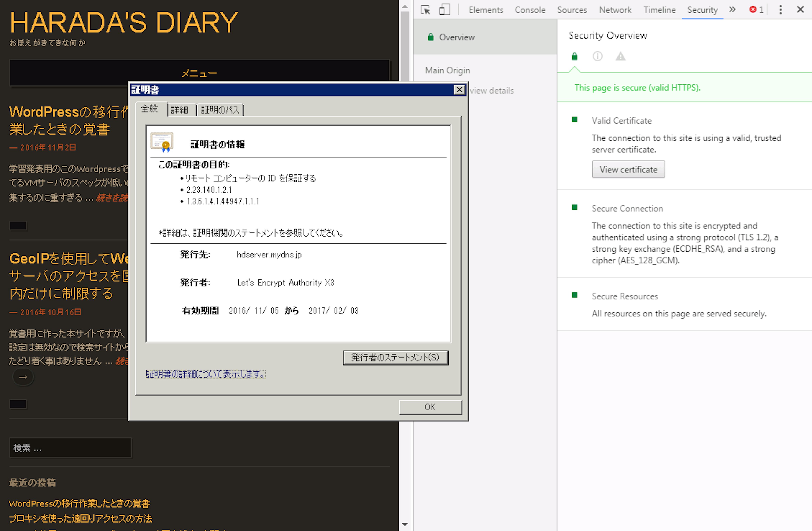Select the info circle filter icon
The width and height of the screenshot is (812, 531).
(597, 56)
